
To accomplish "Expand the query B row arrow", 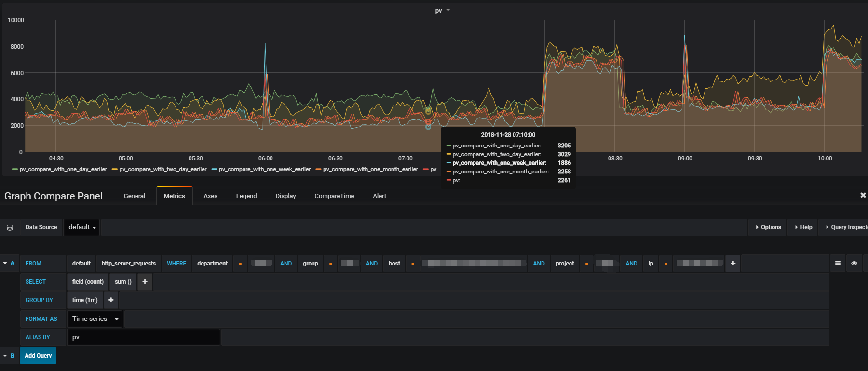I will click(x=5, y=356).
